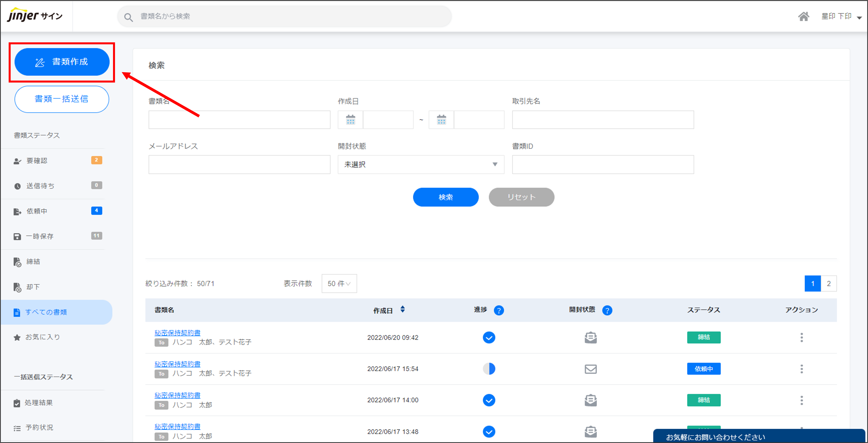Click the search magnifier icon
Screen dimensions: 868x443
coord(128,17)
